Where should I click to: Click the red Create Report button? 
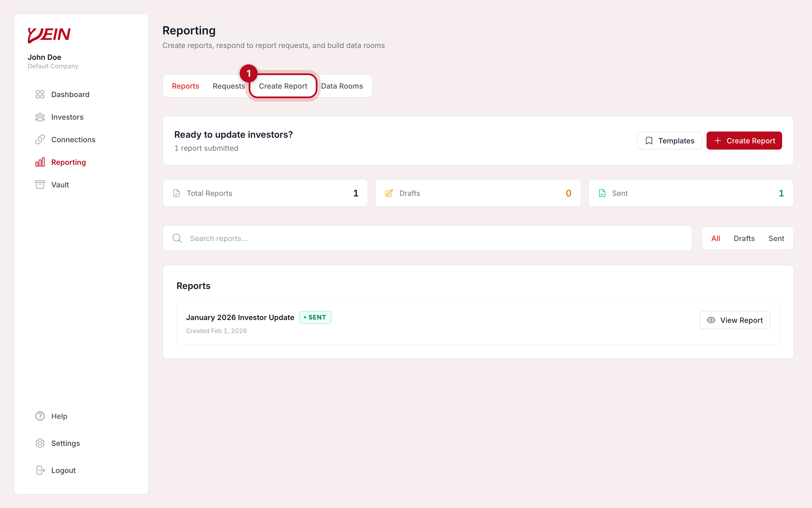click(744, 141)
